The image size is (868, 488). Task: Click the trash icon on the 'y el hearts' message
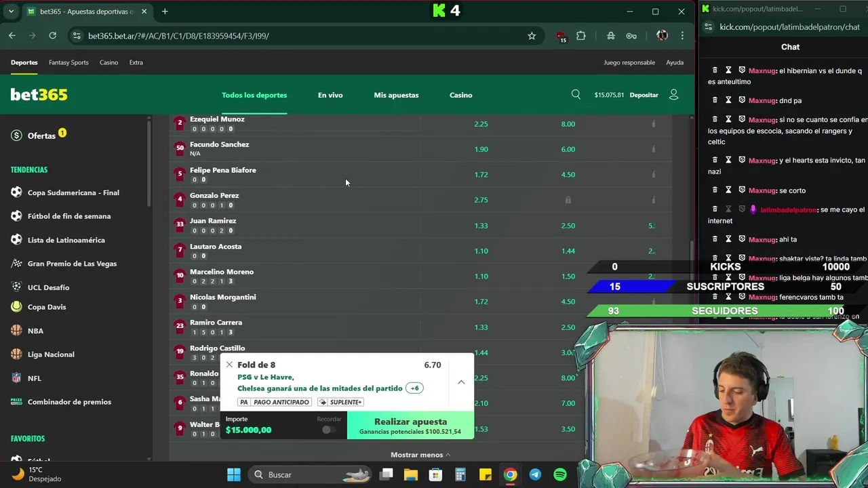[x=715, y=160]
